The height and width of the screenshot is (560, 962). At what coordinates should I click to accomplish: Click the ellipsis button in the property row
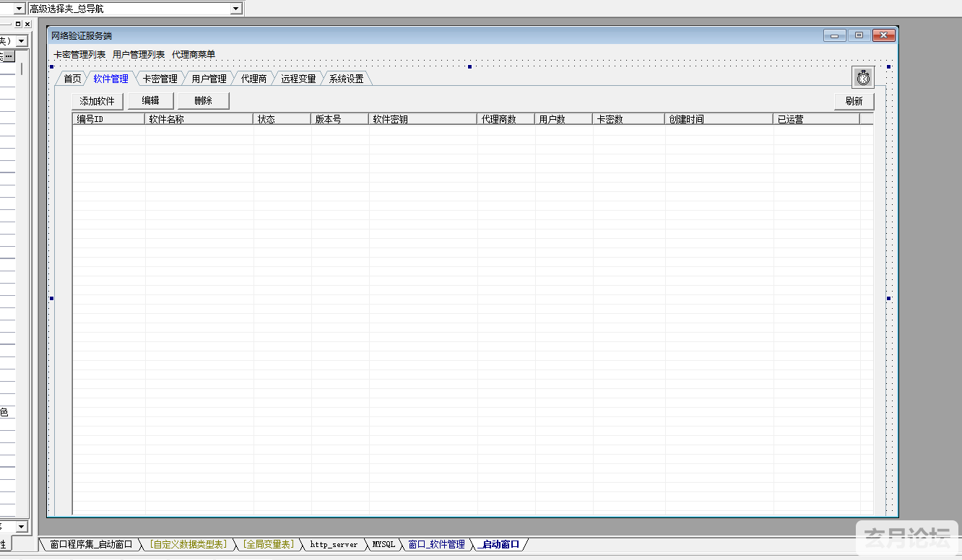(x=9, y=56)
